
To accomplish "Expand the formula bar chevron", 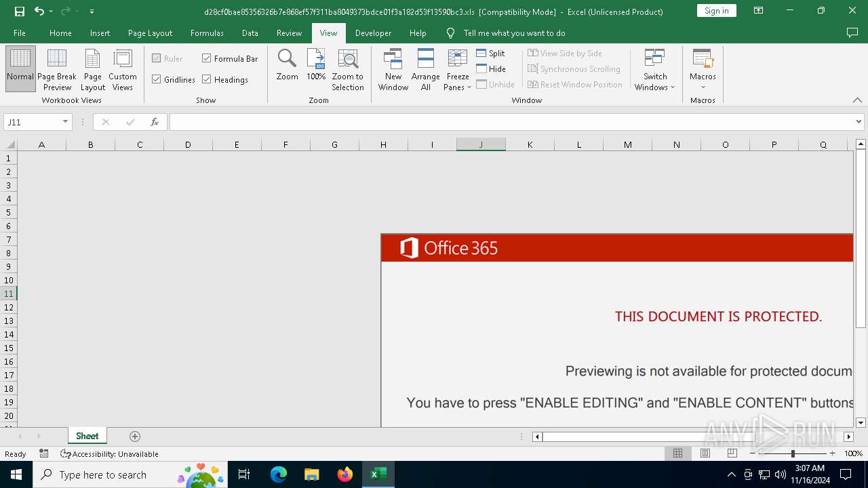I will [859, 122].
